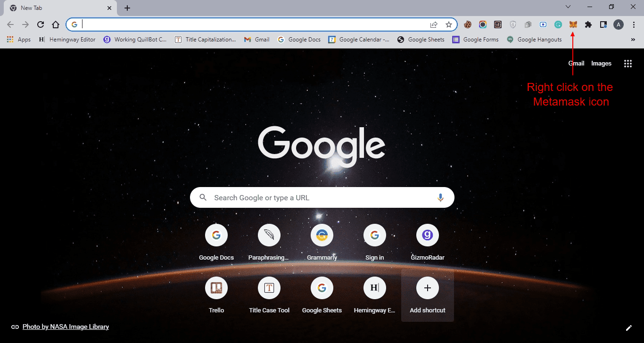644x343 pixels.
Task: Click the cookie extension icon
Action: pos(468,24)
